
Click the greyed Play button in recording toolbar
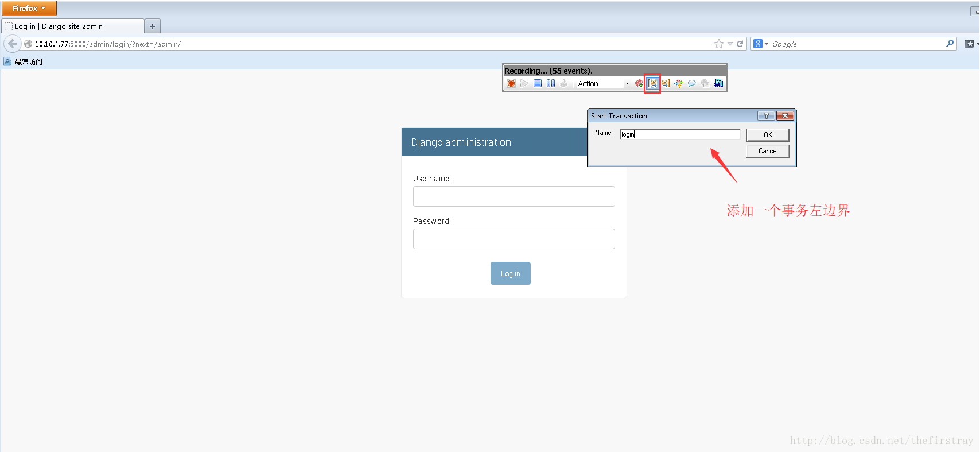pyautogui.click(x=524, y=83)
